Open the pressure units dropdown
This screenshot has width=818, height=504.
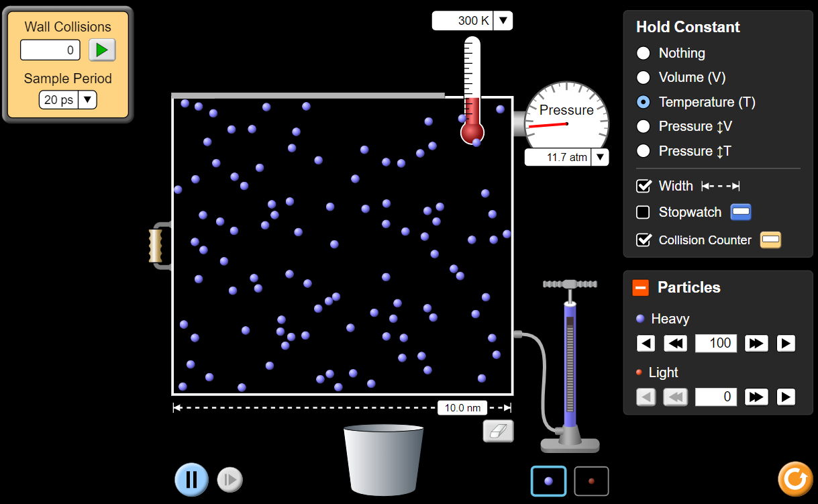tap(600, 158)
